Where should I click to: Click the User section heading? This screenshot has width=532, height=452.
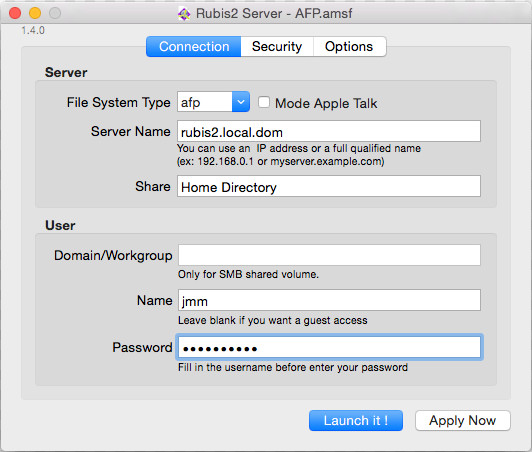(60, 226)
